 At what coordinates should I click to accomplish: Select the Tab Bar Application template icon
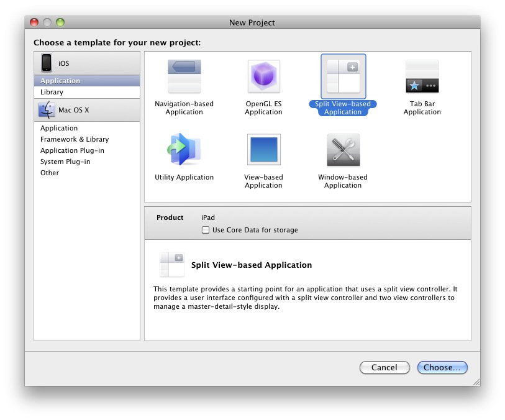422,76
